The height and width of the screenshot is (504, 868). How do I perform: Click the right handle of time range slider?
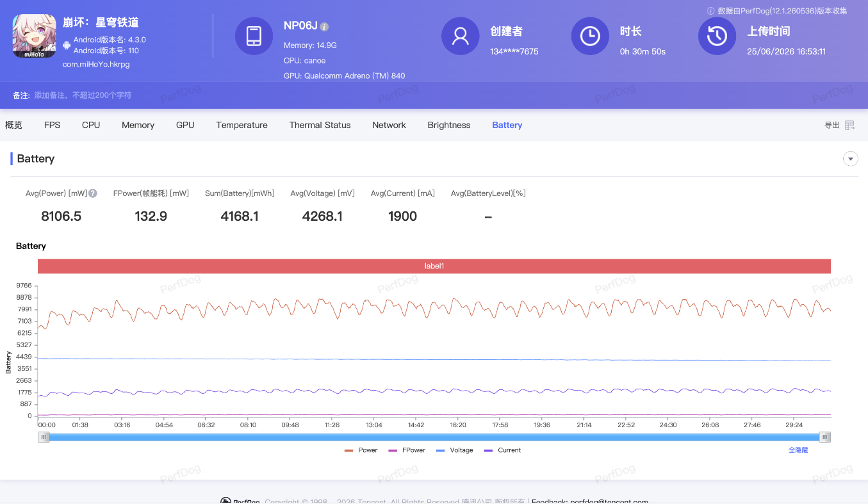click(x=825, y=437)
